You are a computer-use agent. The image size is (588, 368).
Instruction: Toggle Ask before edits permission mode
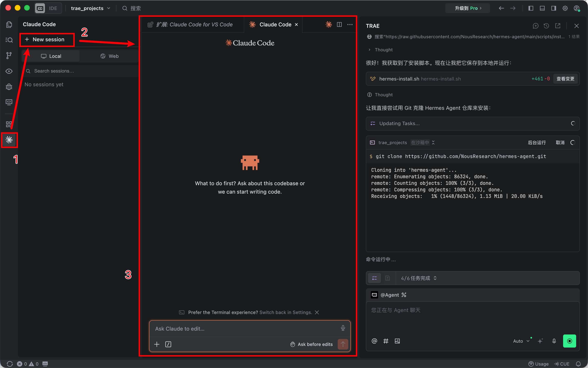tap(312, 344)
